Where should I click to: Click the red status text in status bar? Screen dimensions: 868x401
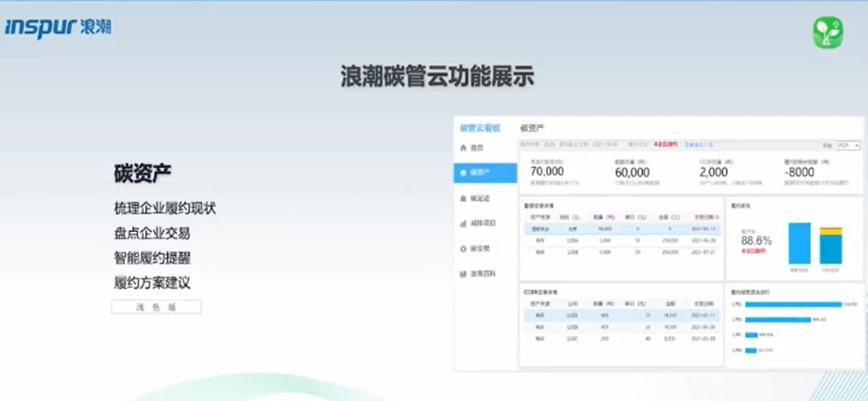[x=666, y=145]
